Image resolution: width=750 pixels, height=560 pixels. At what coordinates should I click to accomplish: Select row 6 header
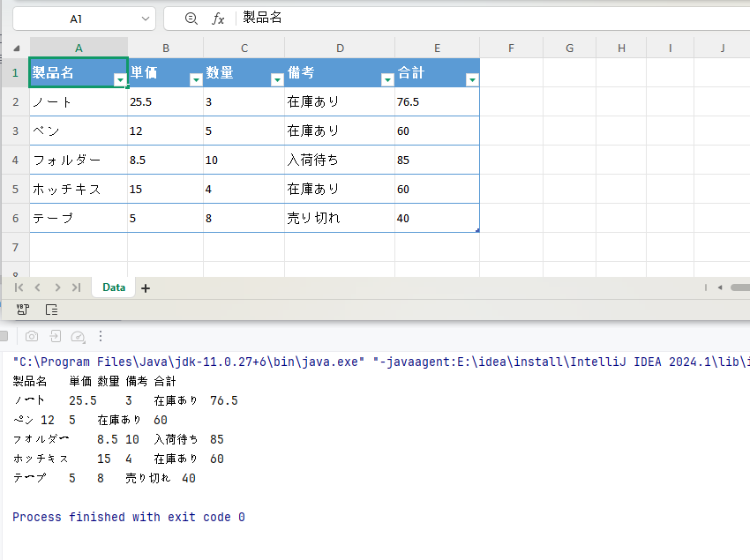(x=15, y=218)
